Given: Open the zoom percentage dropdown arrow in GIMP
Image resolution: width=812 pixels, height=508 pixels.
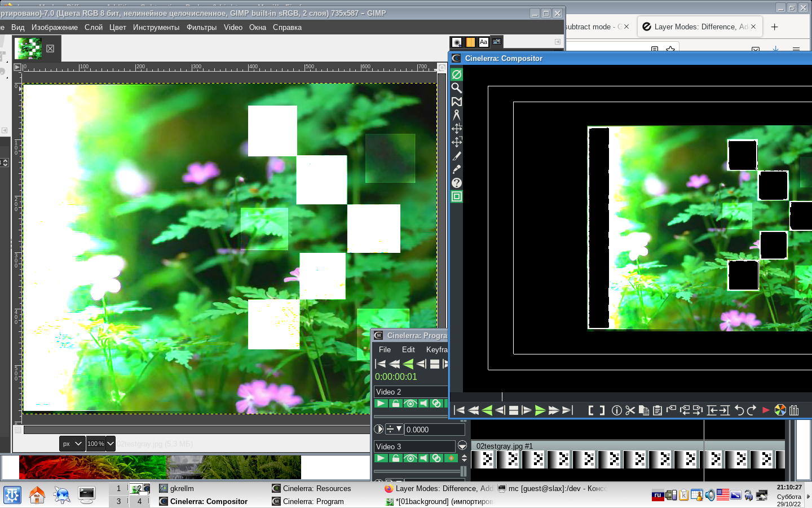Looking at the screenshot, I should [x=111, y=444].
